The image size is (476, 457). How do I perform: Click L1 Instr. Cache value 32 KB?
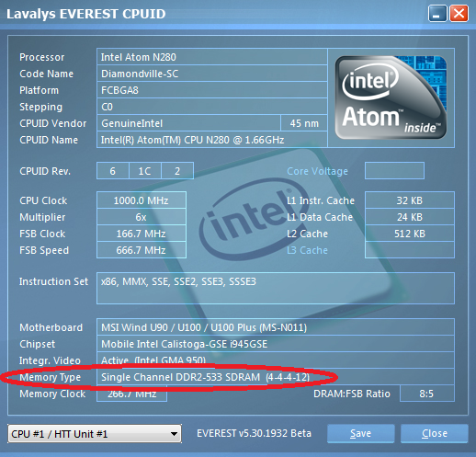coord(410,200)
